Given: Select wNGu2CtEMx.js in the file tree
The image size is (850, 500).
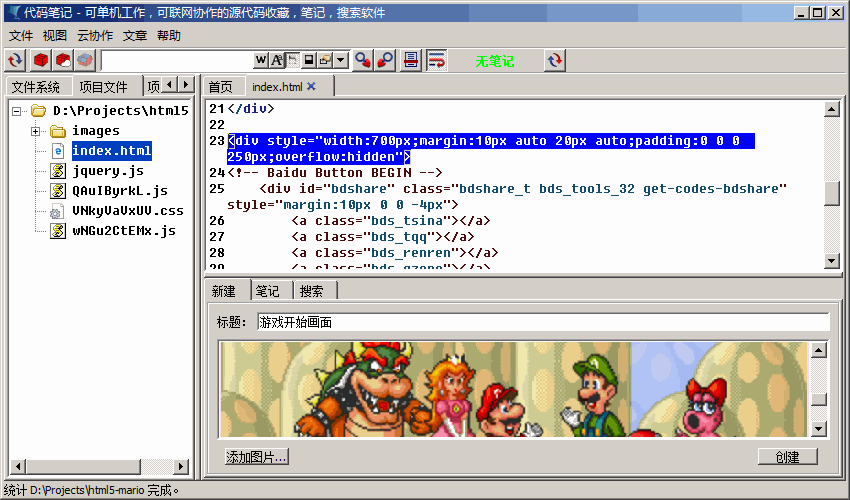Looking at the screenshot, I should click(124, 231).
